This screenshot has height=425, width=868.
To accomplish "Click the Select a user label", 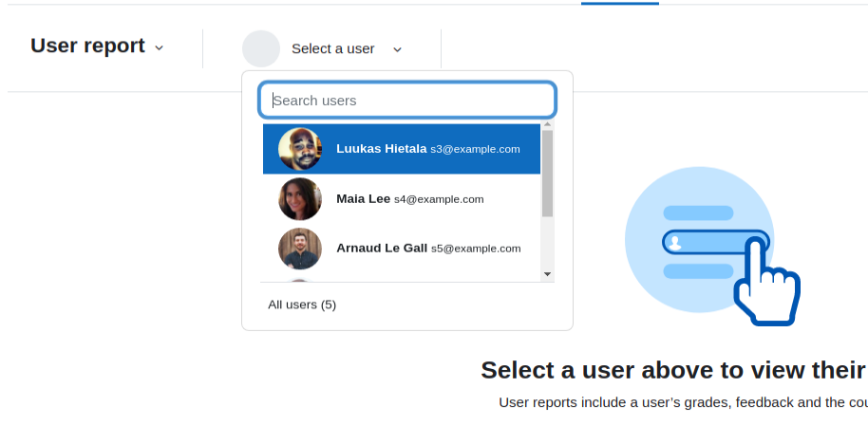I will coord(332,48).
